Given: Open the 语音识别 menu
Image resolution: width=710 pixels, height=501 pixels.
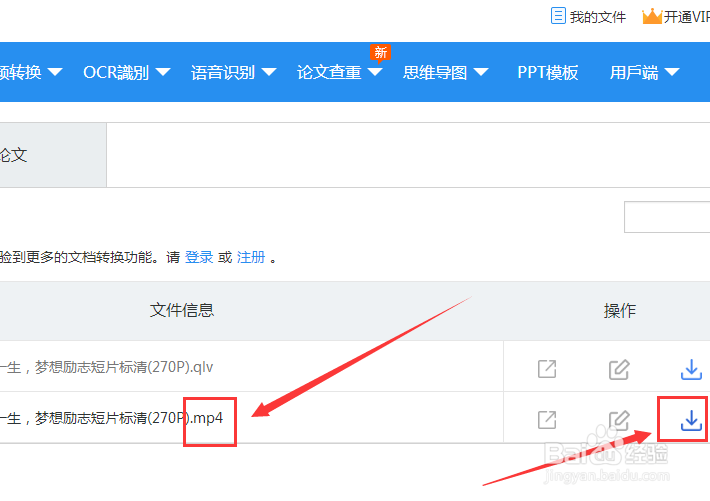Looking at the screenshot, I should click(x=223, y=72).
